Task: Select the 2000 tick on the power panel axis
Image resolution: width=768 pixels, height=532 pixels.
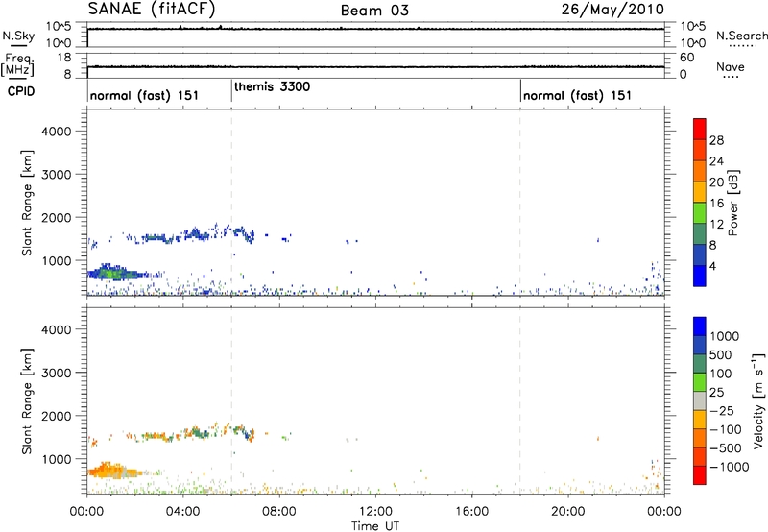Action: coord(56,217)
